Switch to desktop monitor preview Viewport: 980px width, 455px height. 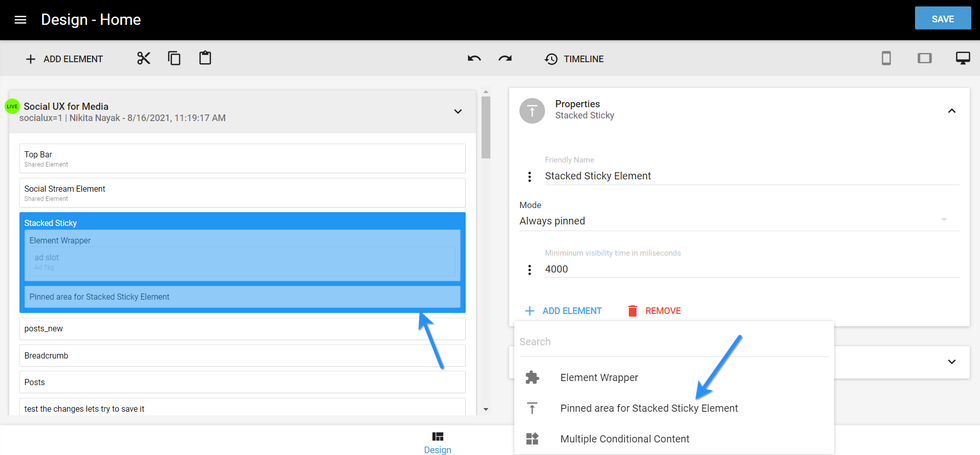coord(963,59)
